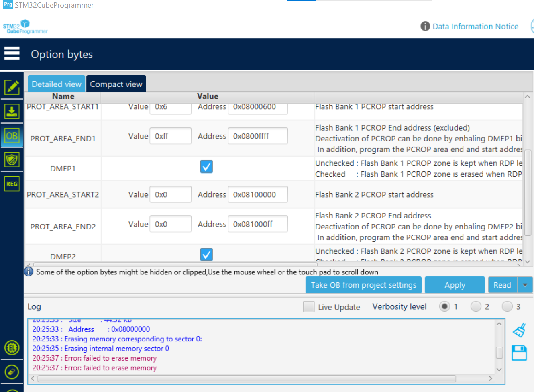Switch to Compact view tab
This screenshot has width=534, height=392.
tap(116, 84)
